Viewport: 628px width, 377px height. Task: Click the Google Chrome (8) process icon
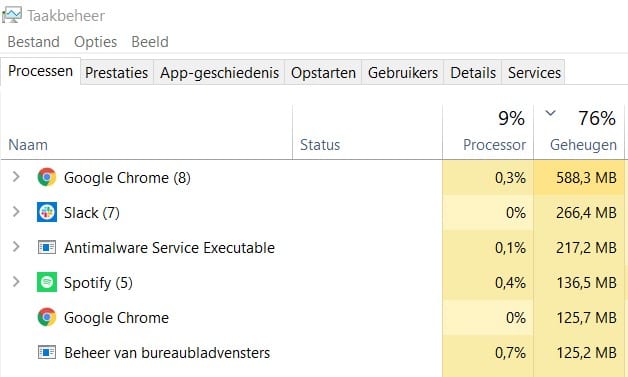coord(47,177)
